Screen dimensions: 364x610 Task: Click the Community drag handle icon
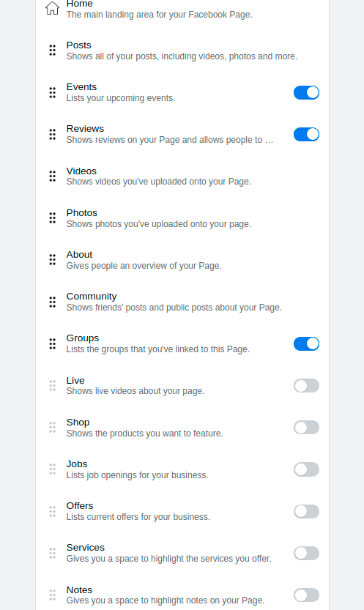(53, 302)
